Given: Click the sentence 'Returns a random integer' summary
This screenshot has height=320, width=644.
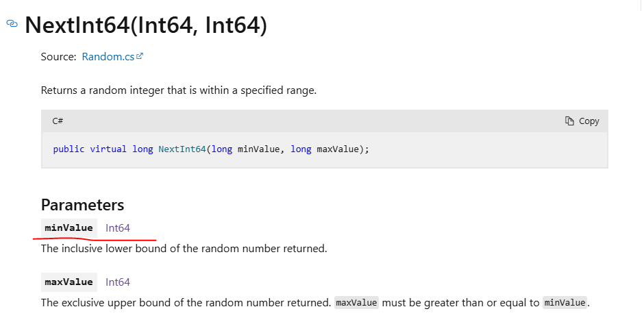Looking at the screenshot, I should point(179,90).
